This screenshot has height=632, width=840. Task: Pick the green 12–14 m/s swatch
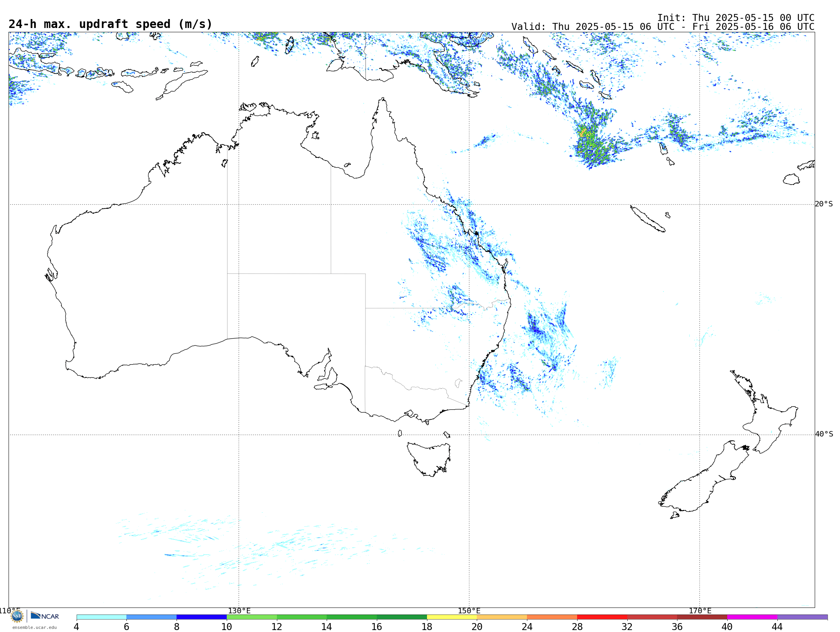tap(302, 617)
